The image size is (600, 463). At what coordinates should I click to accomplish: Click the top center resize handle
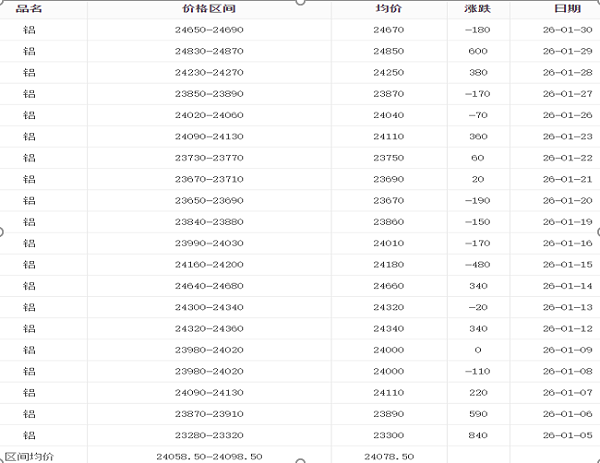pyautogui.click(x=299, y=2)
